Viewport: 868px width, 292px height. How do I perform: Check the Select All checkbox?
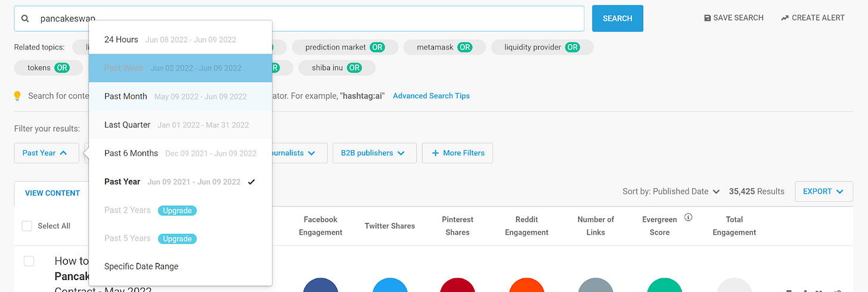pos(27,226)
